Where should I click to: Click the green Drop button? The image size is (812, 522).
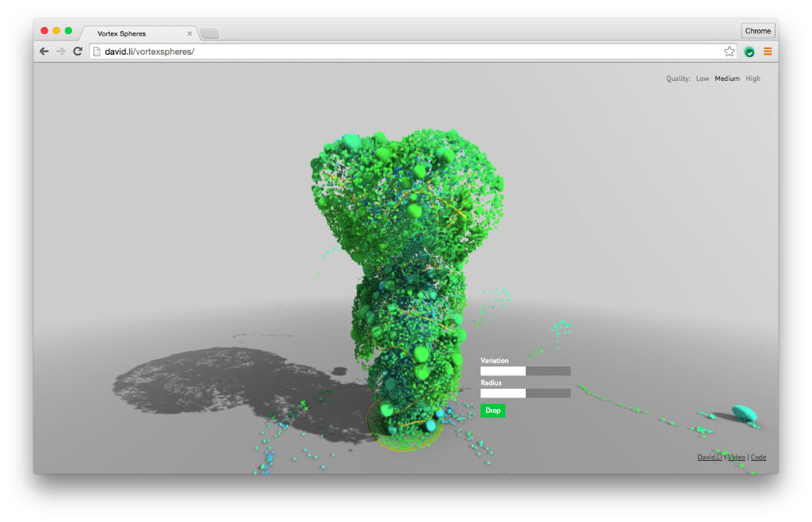pyautogui.click(x=492, y=411)
